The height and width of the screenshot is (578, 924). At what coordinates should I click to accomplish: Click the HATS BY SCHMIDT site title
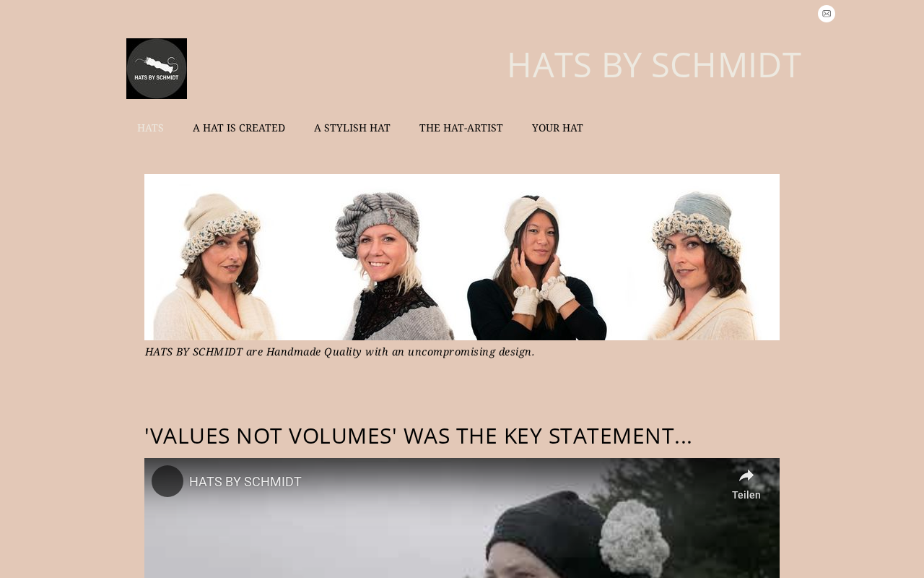click(x=653, y=64)
